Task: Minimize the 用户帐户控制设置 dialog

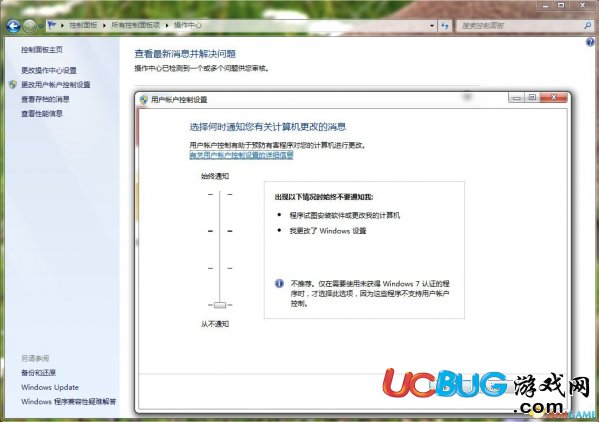Action: [516, 98]
